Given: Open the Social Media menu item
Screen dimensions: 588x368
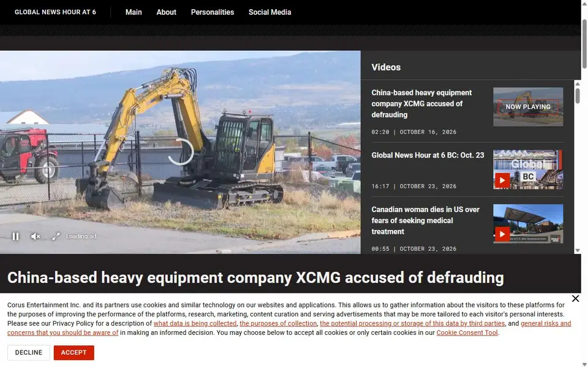Looking at the screenshot, I should (269, 12).
